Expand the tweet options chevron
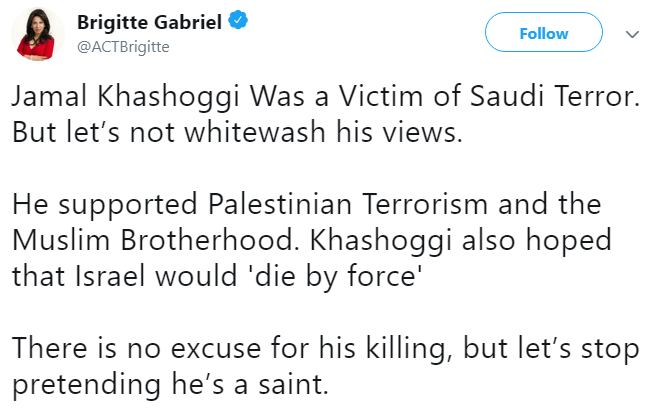652x416 pixels. (x=631, y=34)
